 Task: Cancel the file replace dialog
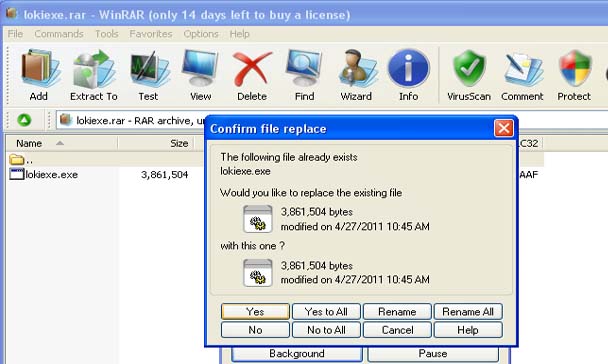click(397, 330)
